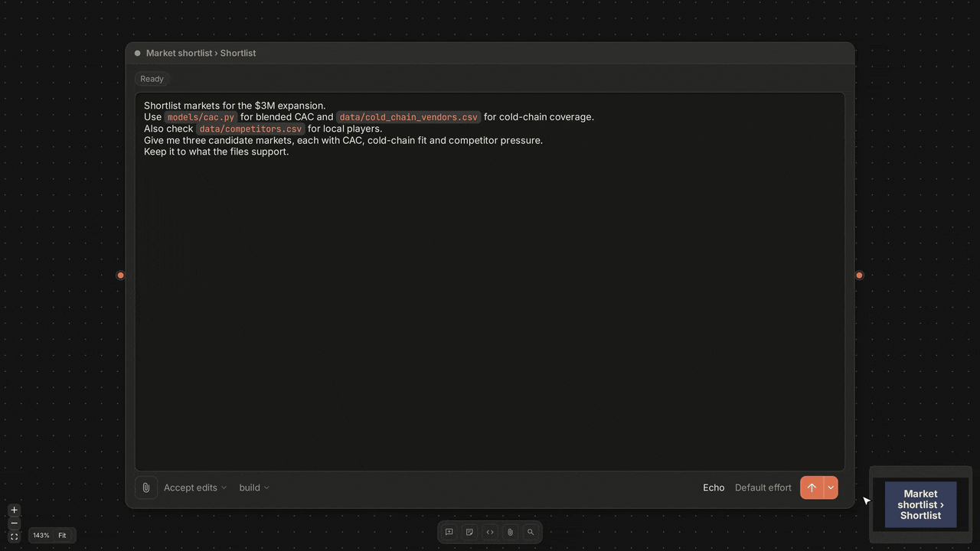Image resolution: width=980 pixels, height=551 pixels.
Task: Add a sticky note from the bottom toolbar
Action: [469, 532]
